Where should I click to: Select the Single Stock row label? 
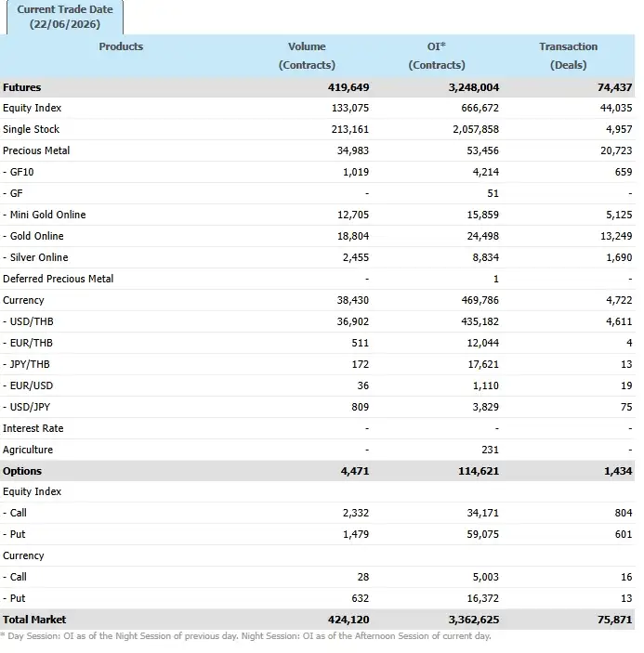[32, 129]
